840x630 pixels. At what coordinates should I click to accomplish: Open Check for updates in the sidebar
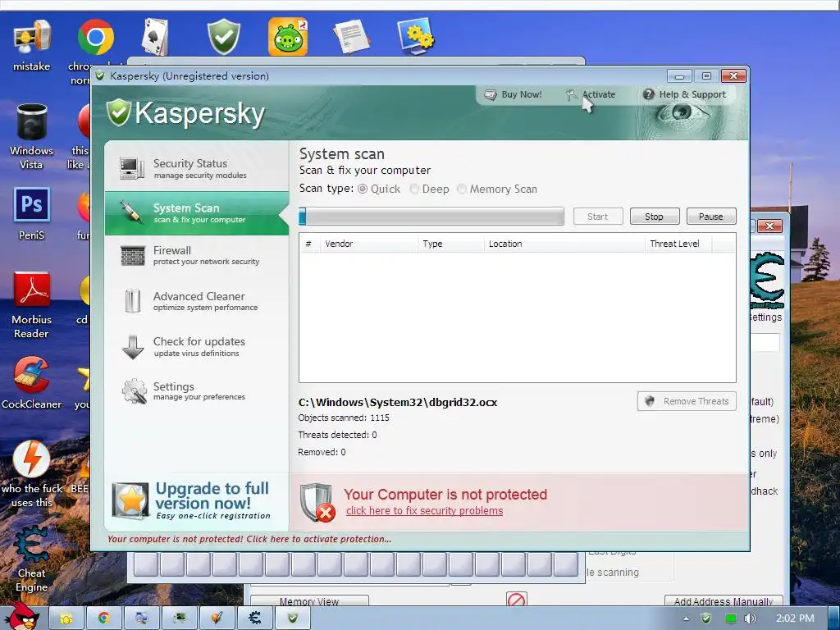click(197, 347)
